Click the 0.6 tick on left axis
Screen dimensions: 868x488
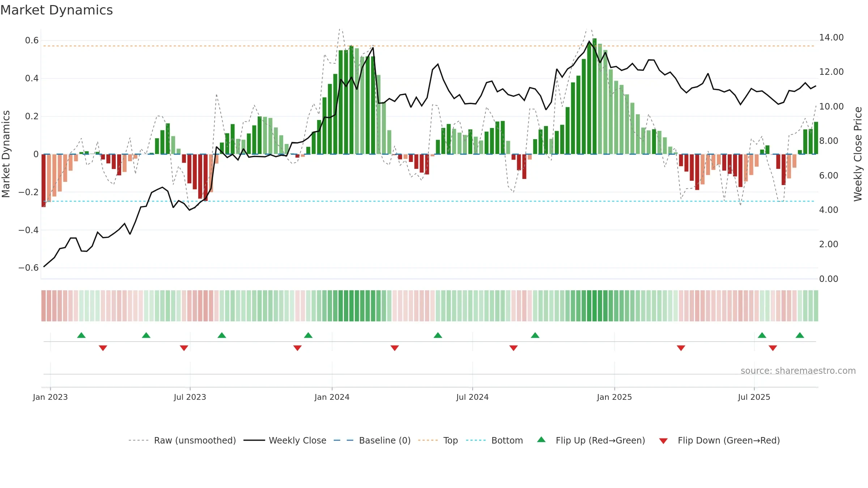[x=32, y=40]
